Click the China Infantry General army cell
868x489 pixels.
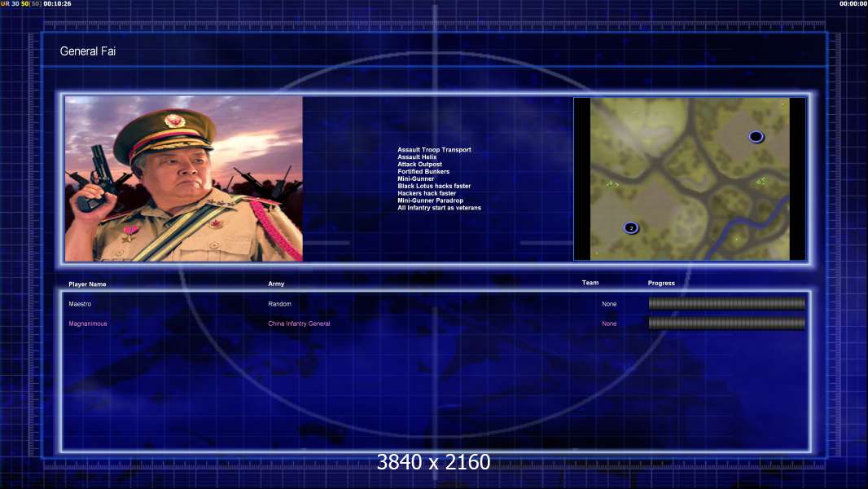[299, 324]
